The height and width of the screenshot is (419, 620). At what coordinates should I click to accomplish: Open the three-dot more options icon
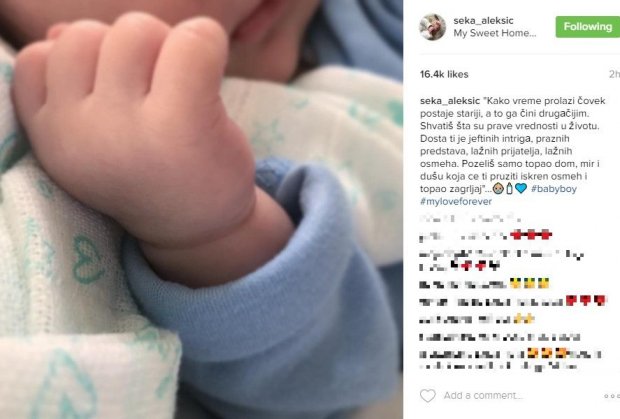[x=612, y=396]
